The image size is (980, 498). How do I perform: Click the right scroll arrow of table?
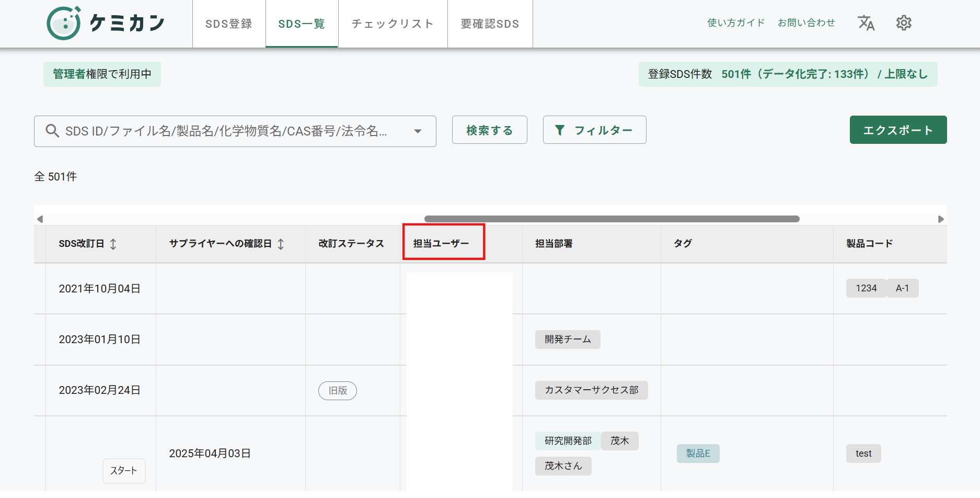941,219
